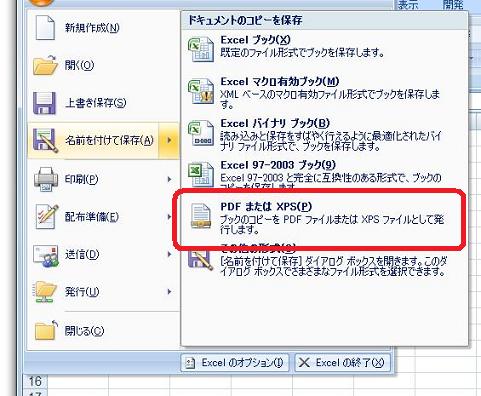The height and width of the screenshot is (396, 481).
Task: Select 上書き保存(S) menu entry
Action: click(x=103, y=103)
